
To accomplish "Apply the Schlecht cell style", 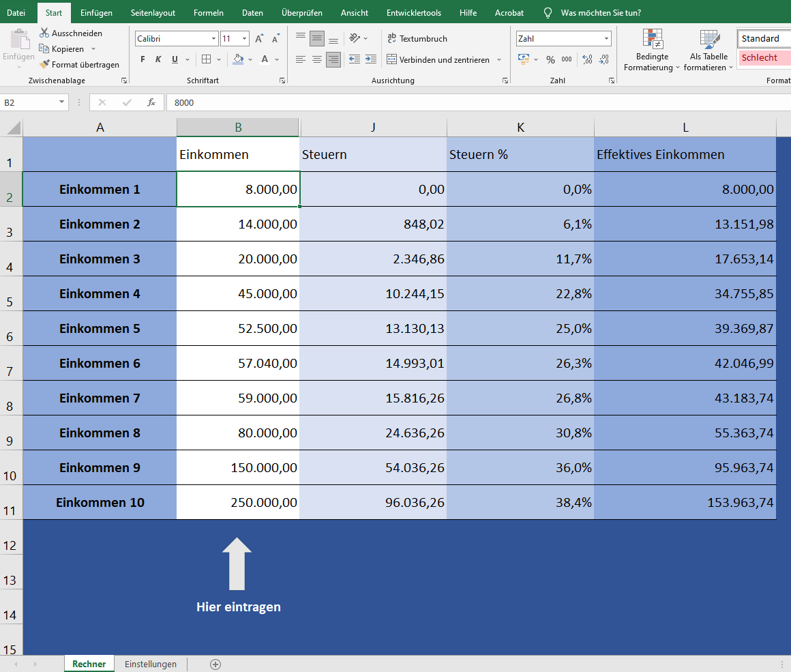I will [x=763, y=58].
